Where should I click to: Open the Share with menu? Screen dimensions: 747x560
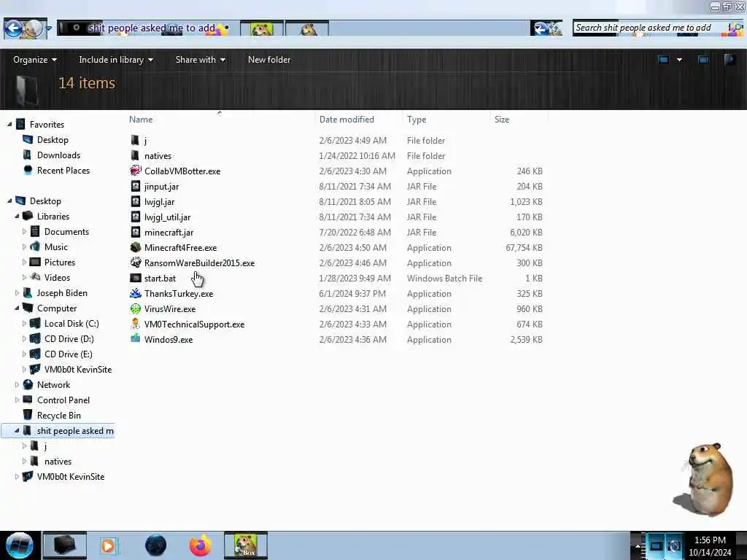200,60
